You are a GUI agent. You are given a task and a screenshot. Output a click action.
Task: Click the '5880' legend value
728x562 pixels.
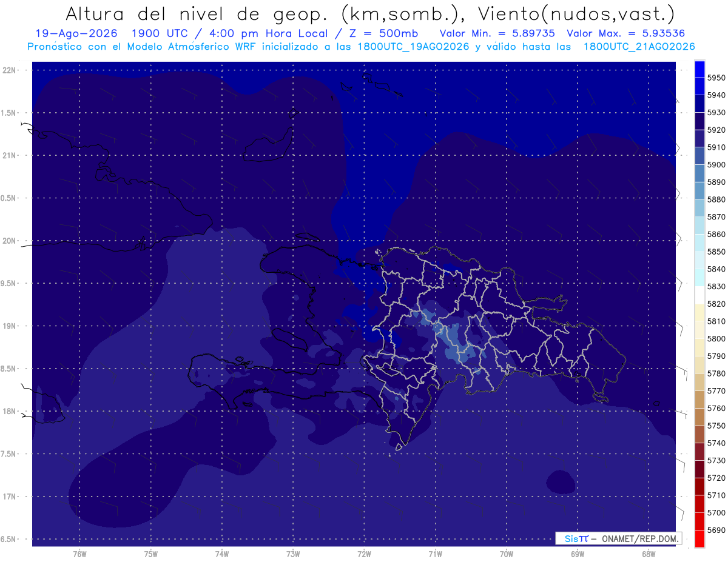(716, 199)
